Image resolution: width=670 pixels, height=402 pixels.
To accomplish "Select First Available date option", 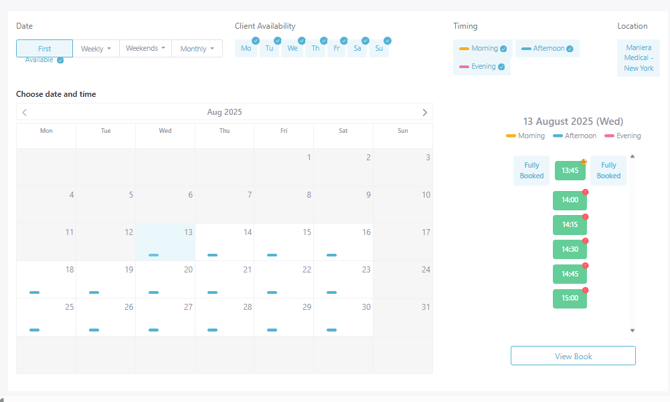I will (x=44, y=49).
